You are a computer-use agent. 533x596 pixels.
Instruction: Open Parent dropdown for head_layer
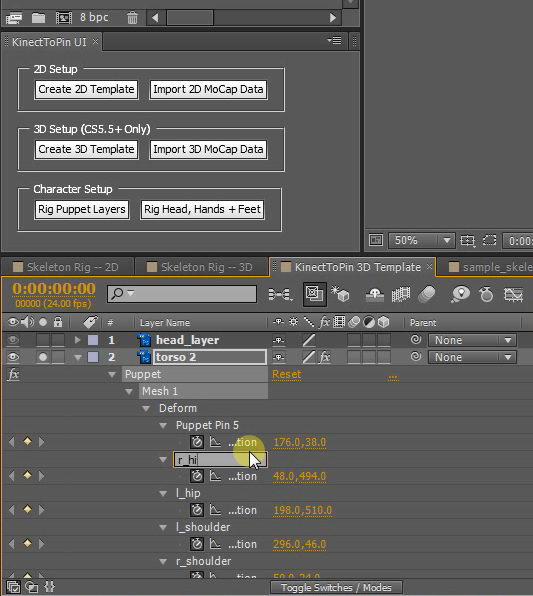coord(472,340)
